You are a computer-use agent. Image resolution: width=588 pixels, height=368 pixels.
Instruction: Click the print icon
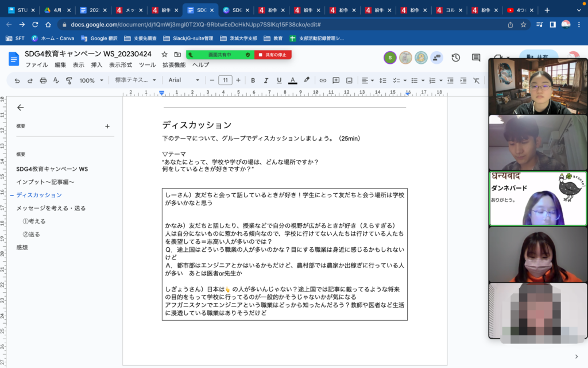(x=43, y=80)
